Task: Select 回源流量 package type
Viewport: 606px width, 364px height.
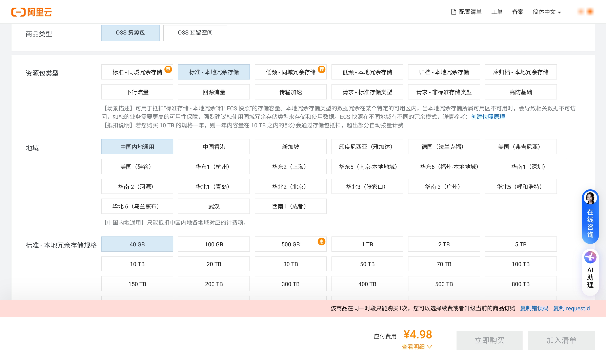Action: 214,92
